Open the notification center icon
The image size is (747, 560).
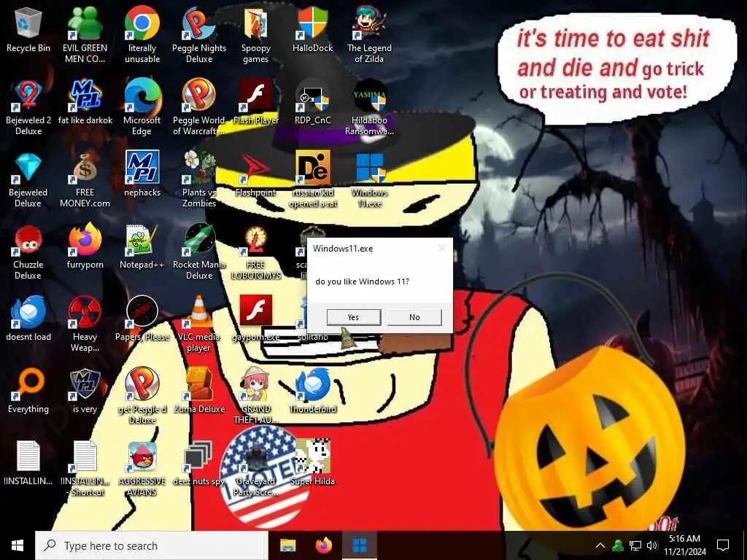click(x=723, y=545)
